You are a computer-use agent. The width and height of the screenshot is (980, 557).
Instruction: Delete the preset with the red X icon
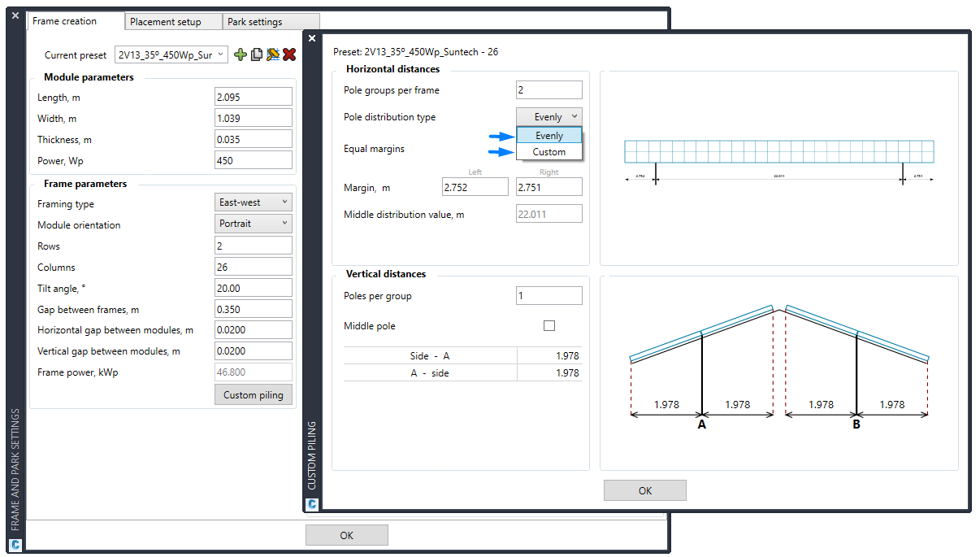pyautogui.click(x=290, y=54)
